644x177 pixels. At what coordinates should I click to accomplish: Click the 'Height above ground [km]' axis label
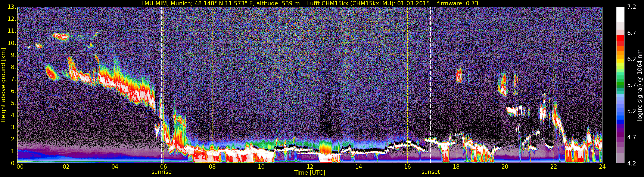[3, 85]
